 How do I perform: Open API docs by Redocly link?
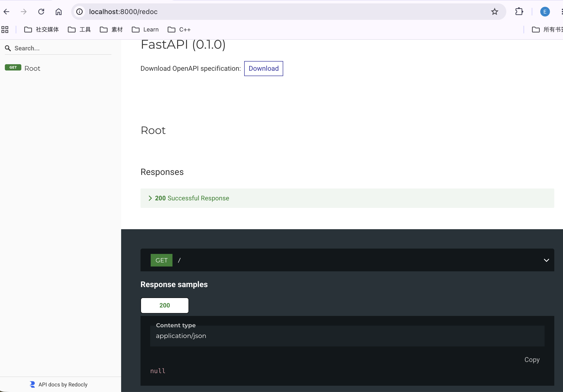[x=63, y=384]
